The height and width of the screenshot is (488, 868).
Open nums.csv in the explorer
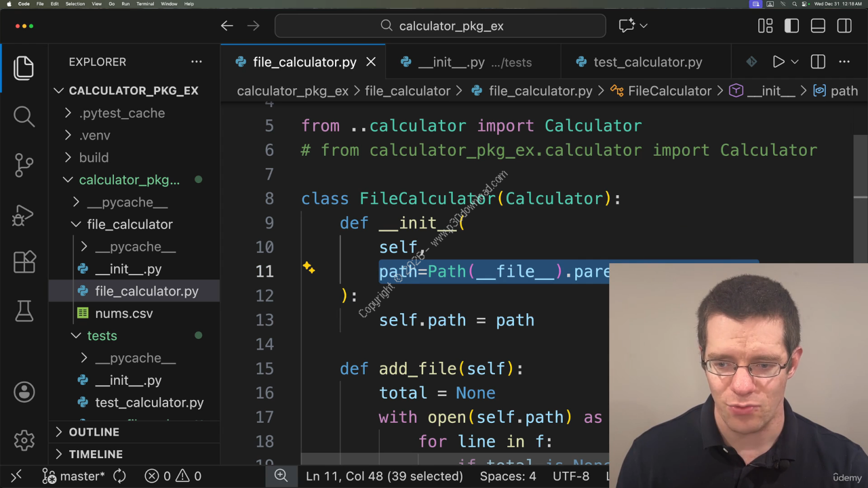(123, 313)
